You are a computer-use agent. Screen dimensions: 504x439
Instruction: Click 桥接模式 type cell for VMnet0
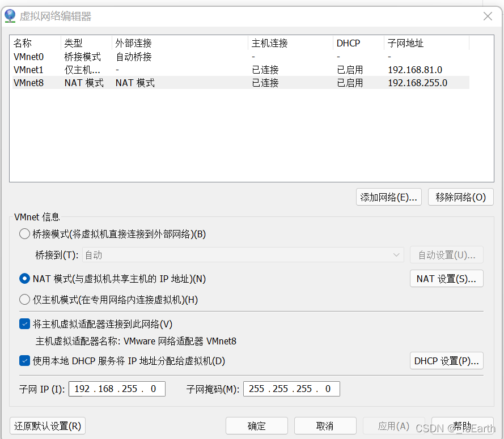coord(82,57)
